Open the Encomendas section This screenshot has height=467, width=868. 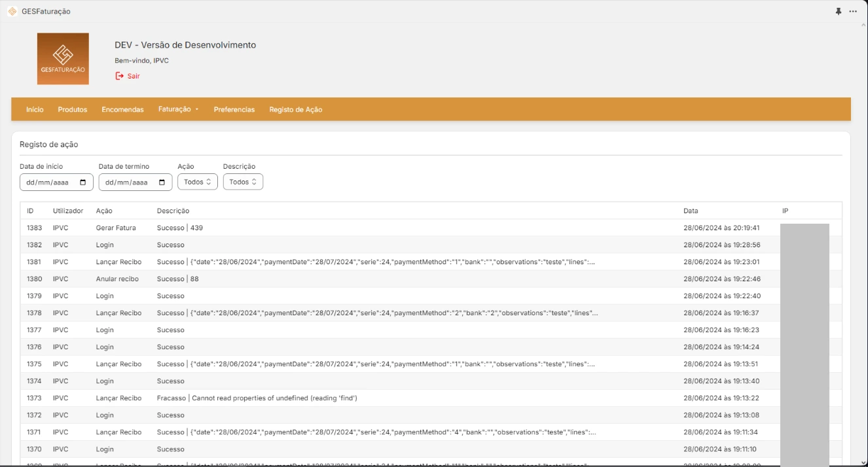(x=122, y=109)
